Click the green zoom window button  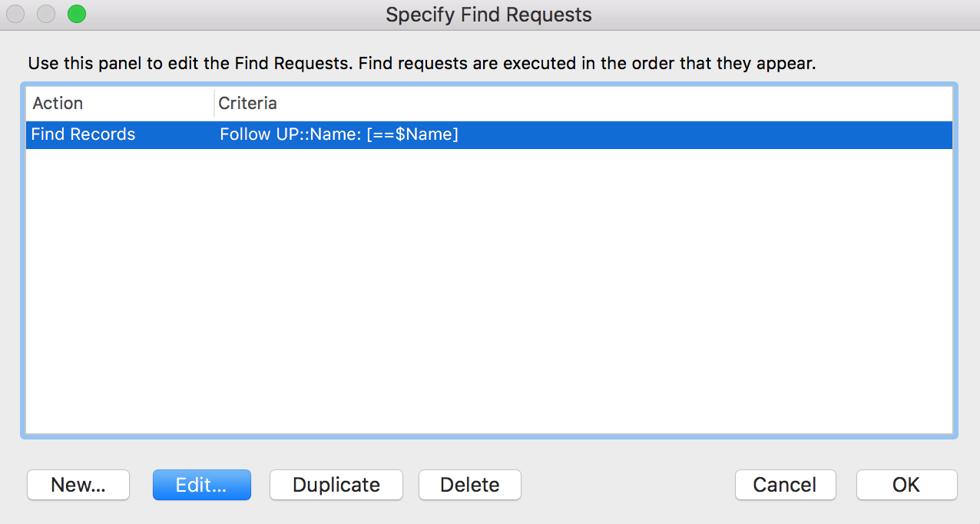click(x=77, y=14)
